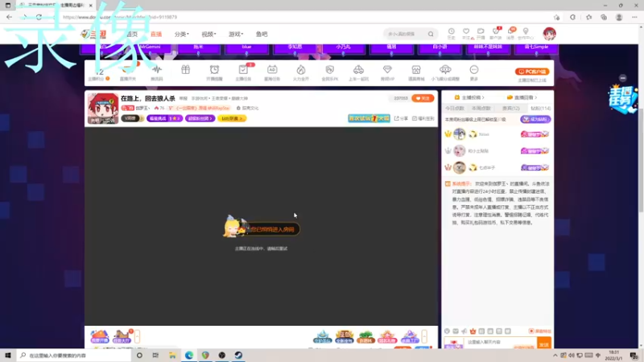Open the purple fan badge pill with stars

164,118
